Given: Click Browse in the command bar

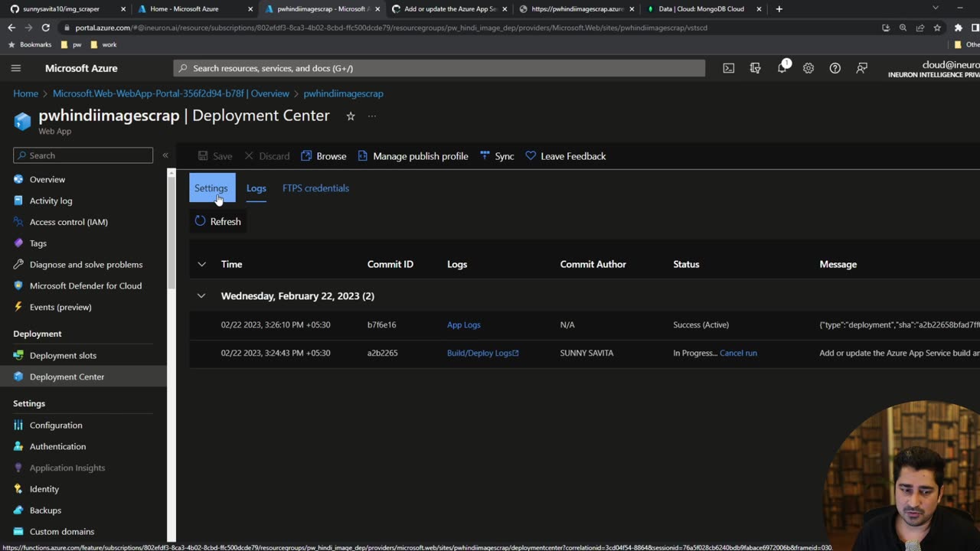Looking at the screenshot, I should (324, 156).
